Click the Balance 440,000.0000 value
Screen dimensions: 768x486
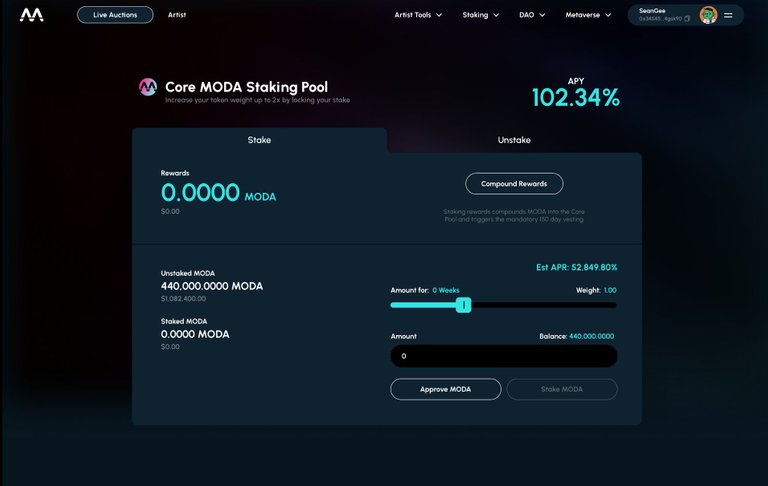point(591,337)
